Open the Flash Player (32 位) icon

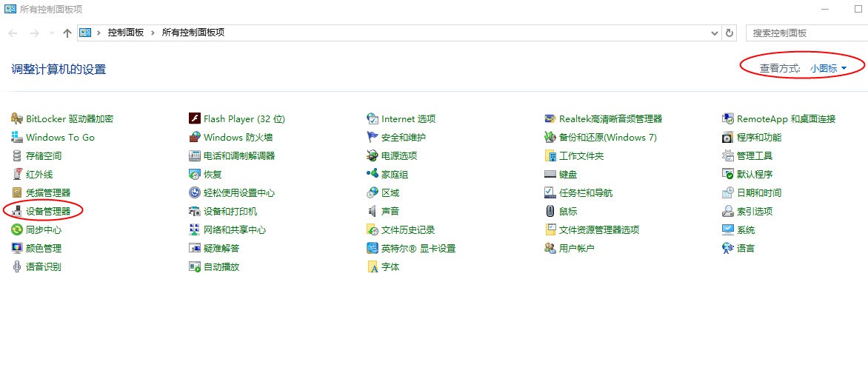click(x=194, y=119)
